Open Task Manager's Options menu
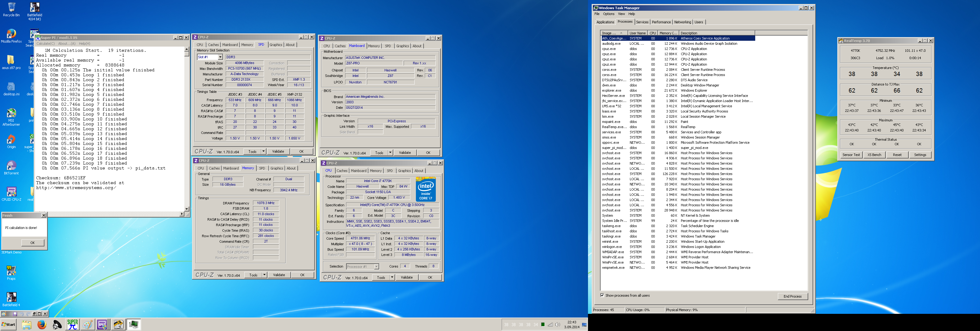Image resolution: width=980 pixels, height=331 pixels. click(608, 14)
